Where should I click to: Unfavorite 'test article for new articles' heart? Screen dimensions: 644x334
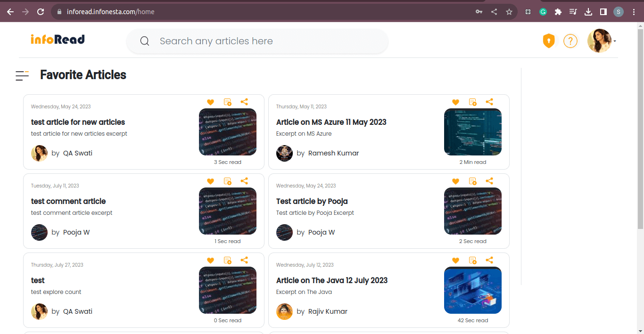pyautogui.click(x=210, y=102)
